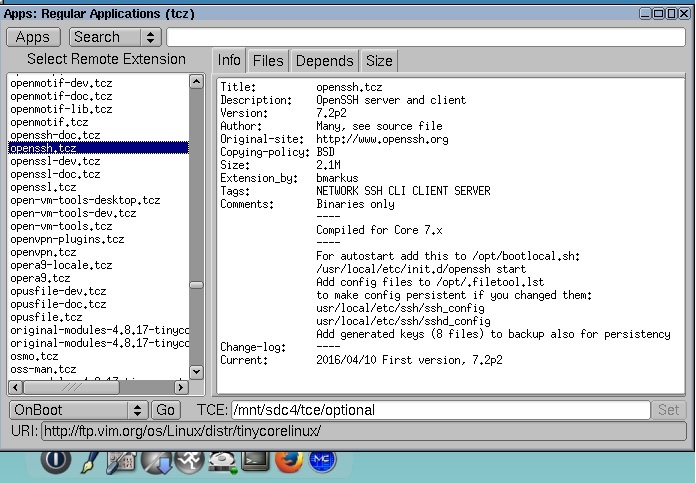
Task: Open the Size tab
Action: (x=379, y=60)
